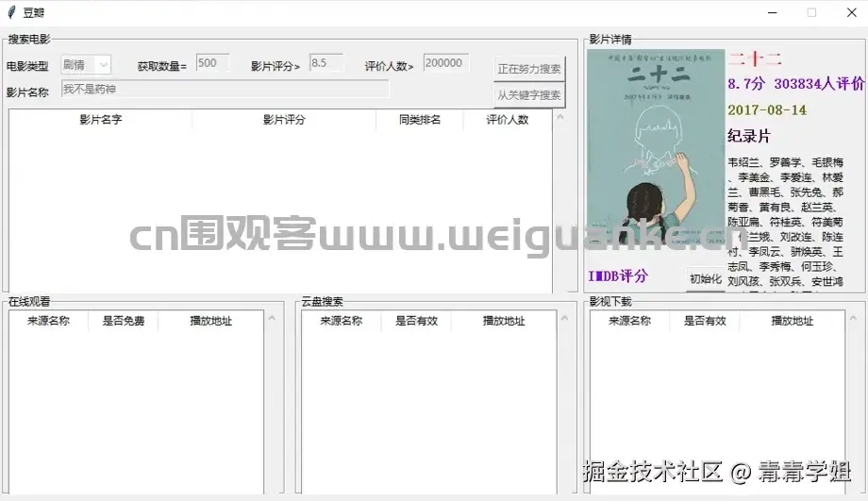Click the 影片名称 text field
The image size is (868, 501).
tap(225, 89)
